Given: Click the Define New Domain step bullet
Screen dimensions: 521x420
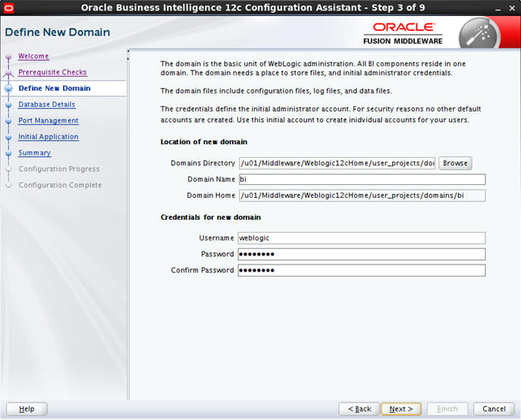Looking at the screenshot, I should (x=8, y=89).
